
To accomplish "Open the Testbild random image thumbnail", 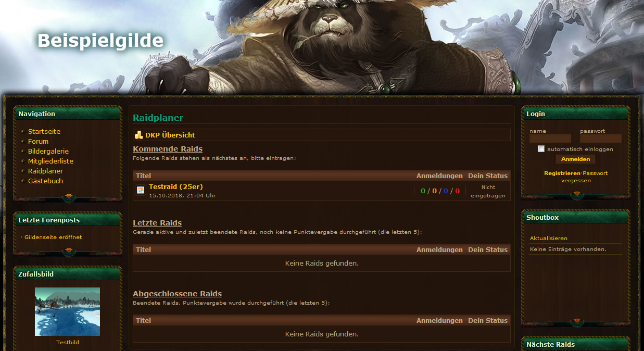I will 68,311.
